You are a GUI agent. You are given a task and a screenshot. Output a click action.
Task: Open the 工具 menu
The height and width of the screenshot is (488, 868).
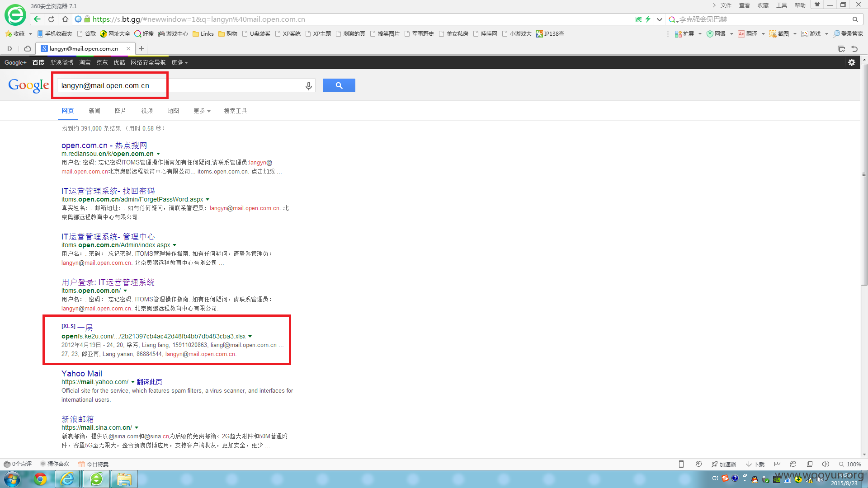[x=782, y=5]
